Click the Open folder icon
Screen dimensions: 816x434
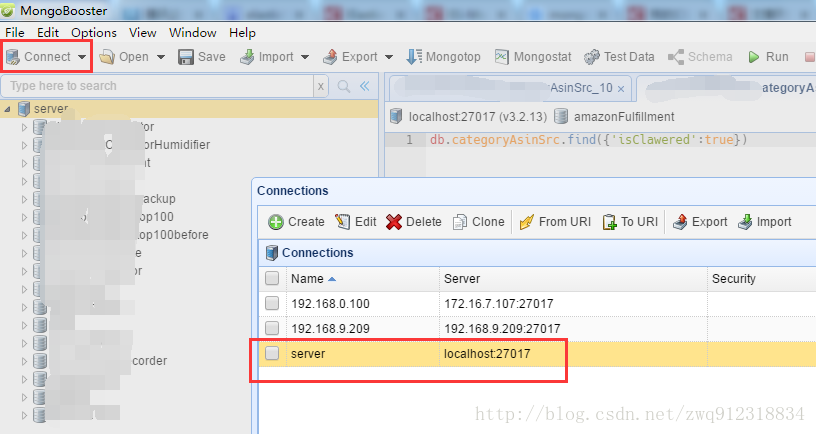[x=107, y=57]
